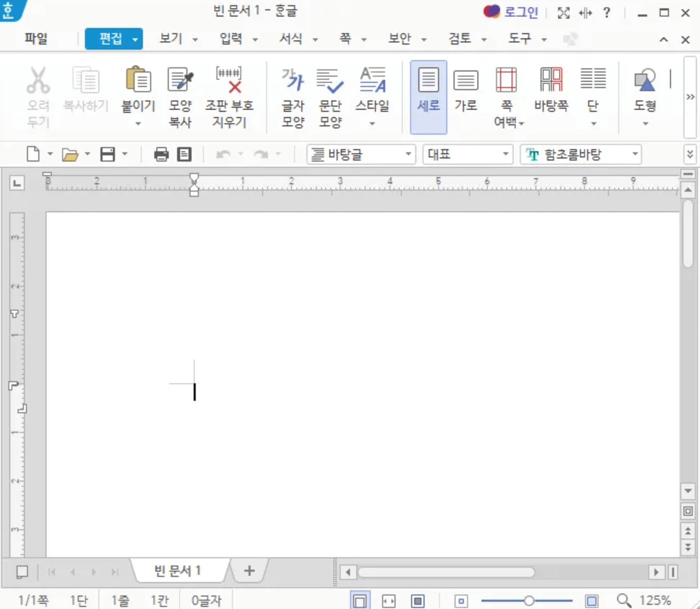This screenshot has height=609, width=700.
Task: Click the 복사하기 (copy) icon
Action: coord(86,80)
